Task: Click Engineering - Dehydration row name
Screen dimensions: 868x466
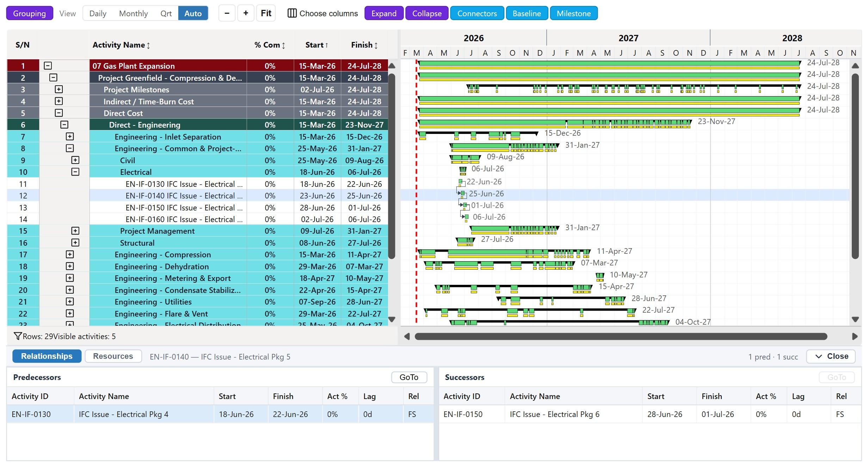Action: tap(162, 266)
